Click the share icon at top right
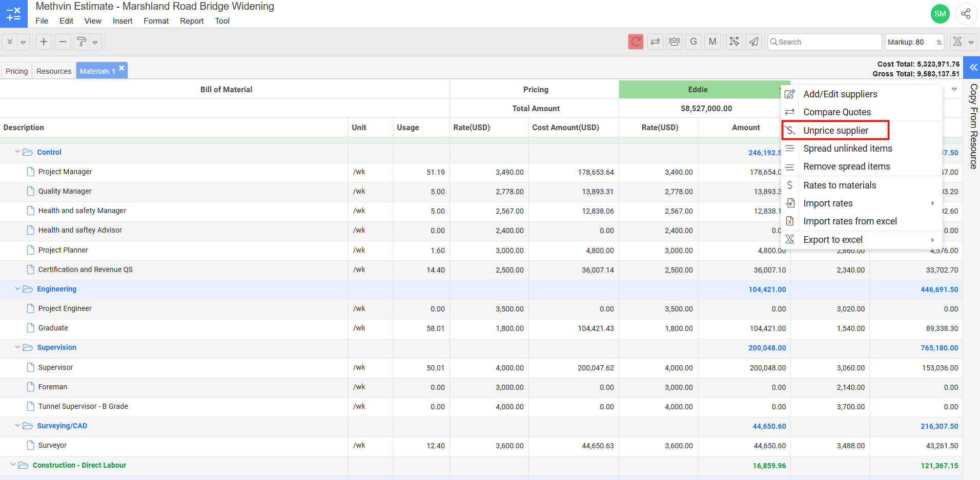 click(966, 14)
